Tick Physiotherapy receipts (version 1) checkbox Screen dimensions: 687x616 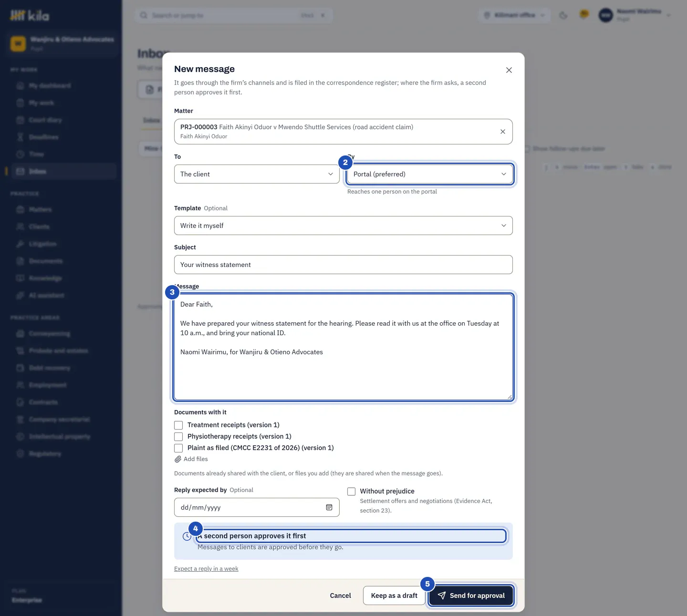point(178,437)
